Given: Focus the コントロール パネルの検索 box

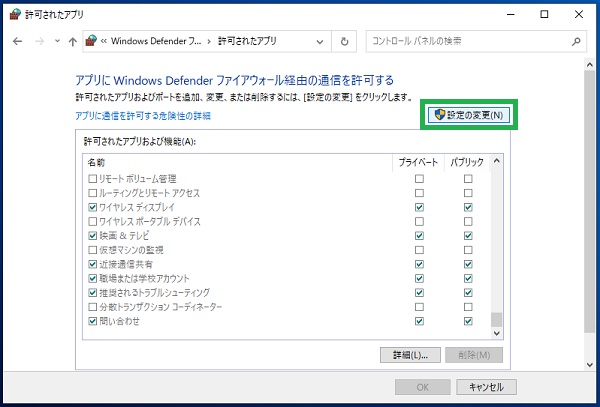Looking at the screenshot, I should click(476, 41).
